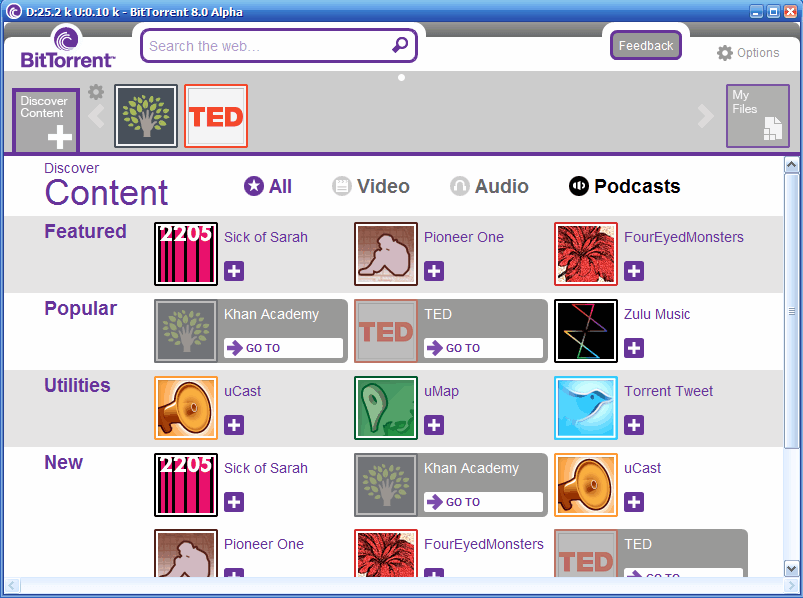803x598 pixels.
Task: Click Sick of Sarah title in New row
Action: (266, 468)
